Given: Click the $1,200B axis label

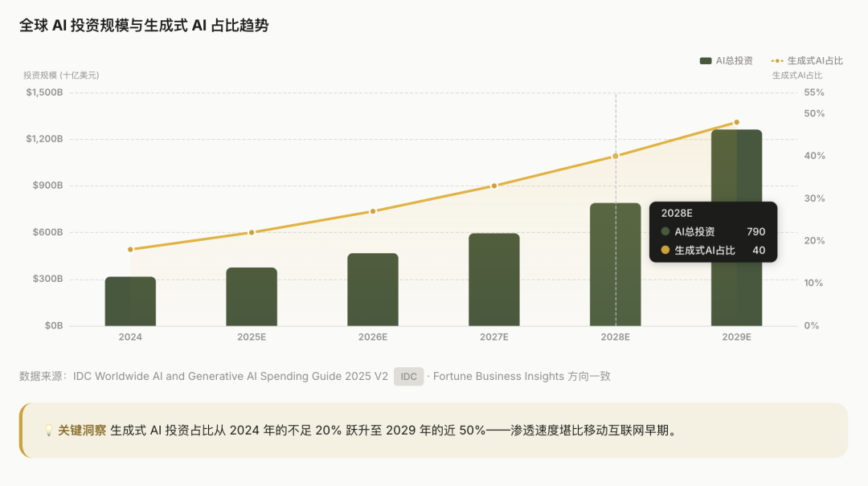Looking at the screenshot, I should [x=44, y=139].
